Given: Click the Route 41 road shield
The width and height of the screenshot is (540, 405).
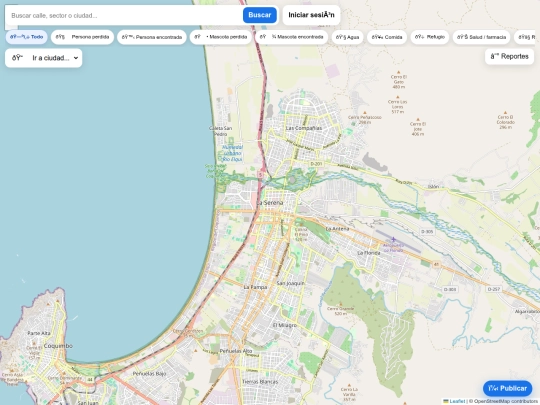Looking at the screenshot, I should click(x=436, y=264).
